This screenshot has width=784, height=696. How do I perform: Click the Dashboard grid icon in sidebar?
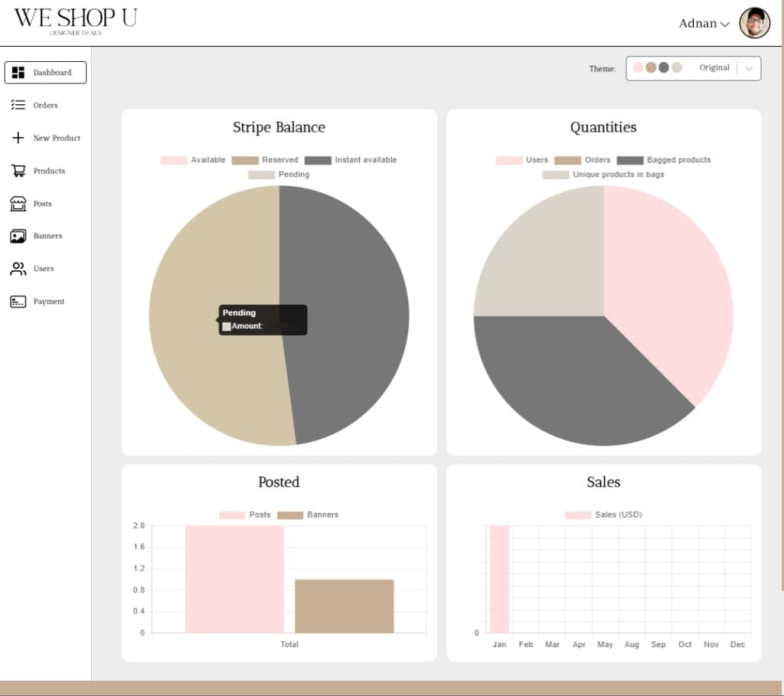(x=18, y=73)
